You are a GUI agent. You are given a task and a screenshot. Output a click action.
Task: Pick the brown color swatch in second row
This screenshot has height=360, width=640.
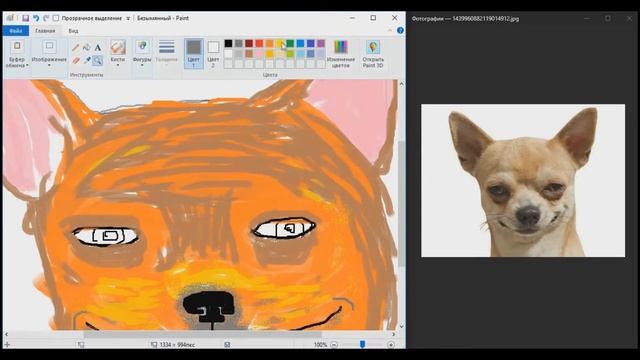coord(249,53)
